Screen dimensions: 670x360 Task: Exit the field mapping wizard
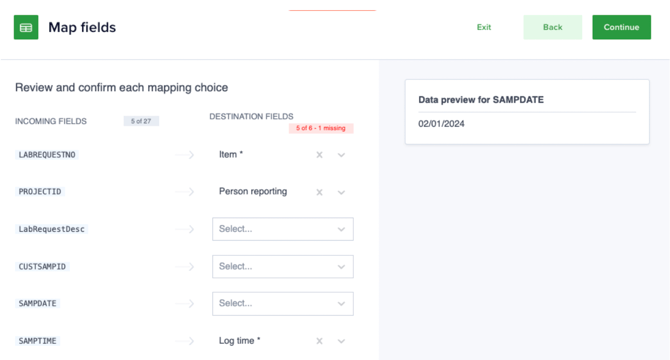pos(484,27)
